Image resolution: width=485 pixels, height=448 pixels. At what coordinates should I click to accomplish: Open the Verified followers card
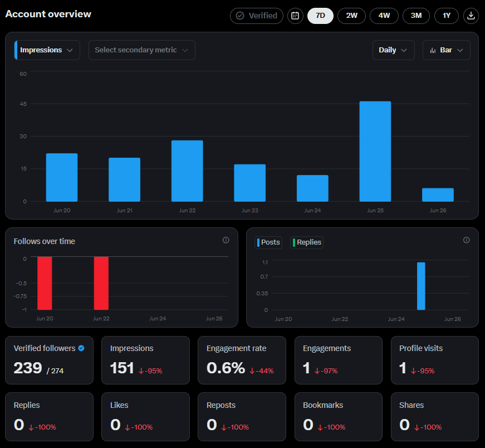point(49,360)
